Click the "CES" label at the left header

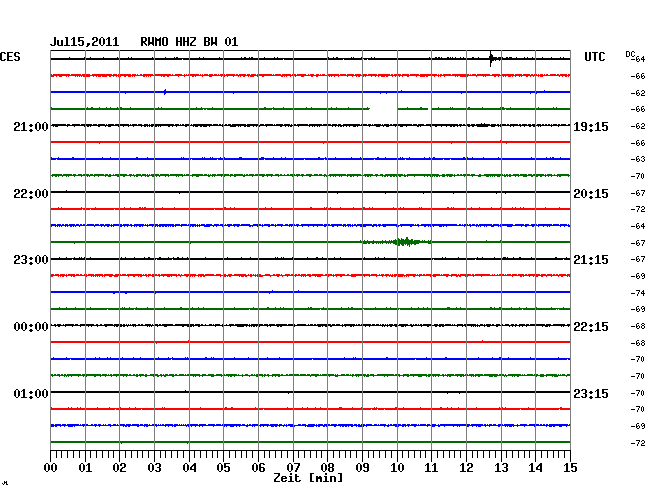click(10, 57)
